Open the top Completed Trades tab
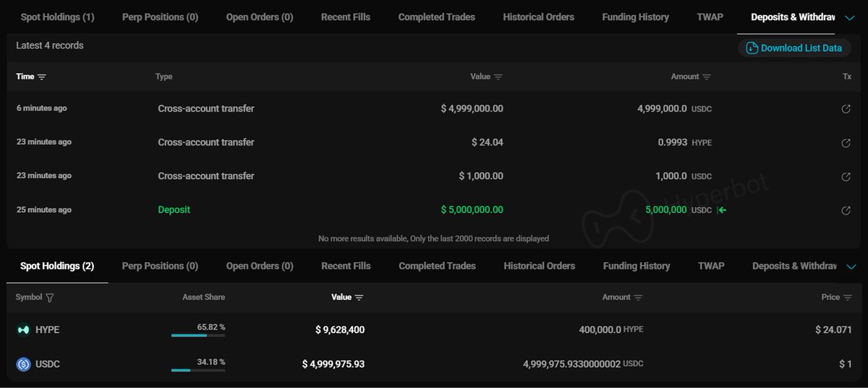This screenshot has height=388, width=868. [437, 17]
